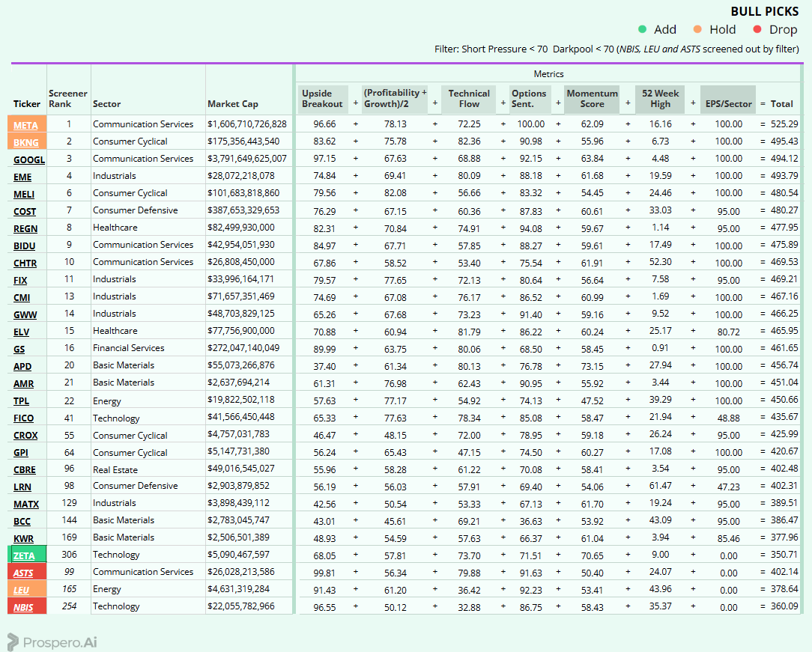812x652 pixels.
Task: Open the APD ticker link
Action: (x=22, y=366)
